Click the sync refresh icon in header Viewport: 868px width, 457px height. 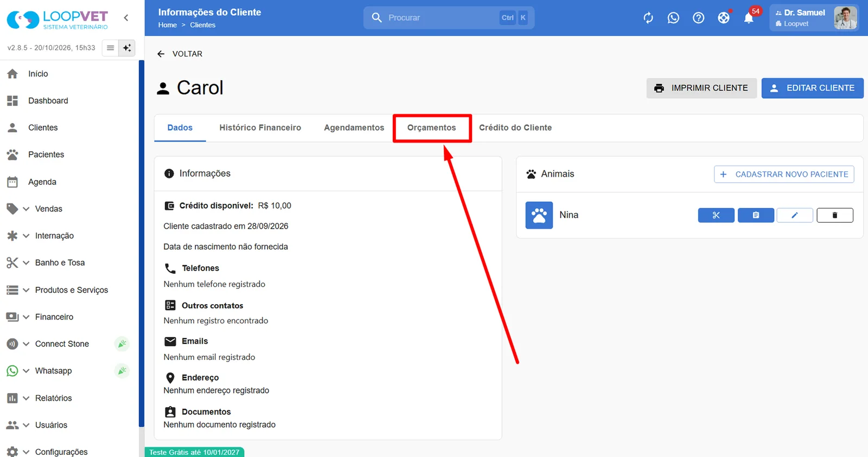pyautogui.click(x=648, y=18)
